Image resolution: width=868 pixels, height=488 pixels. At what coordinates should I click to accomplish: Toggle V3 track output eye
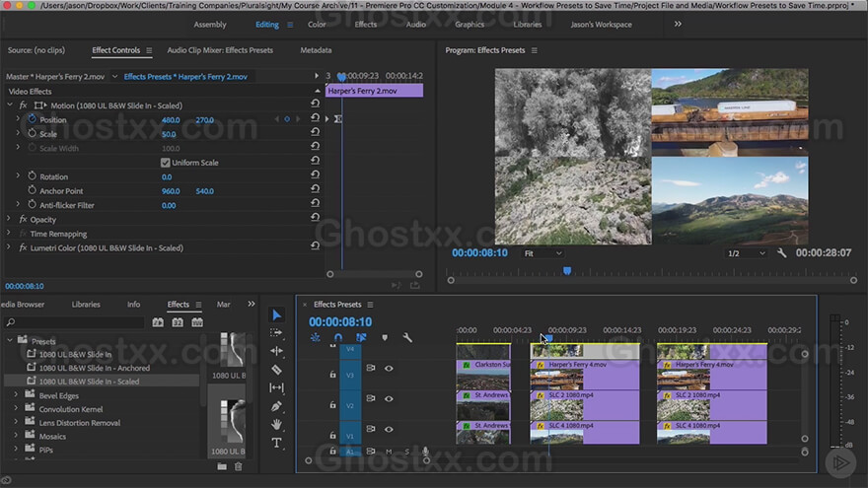390,368
